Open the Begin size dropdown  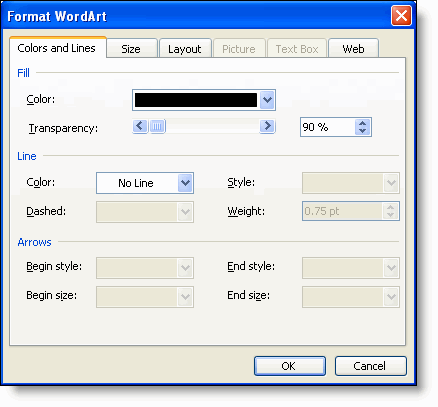click(185, 296)
